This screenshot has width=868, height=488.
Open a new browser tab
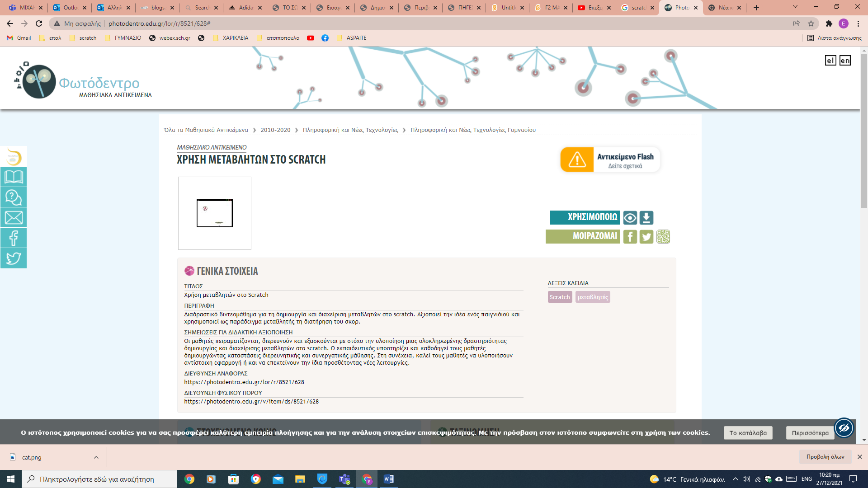click(756, 8)
